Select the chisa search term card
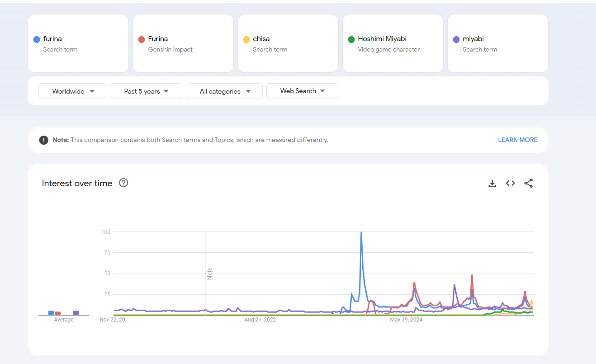 tap(288, 43)
